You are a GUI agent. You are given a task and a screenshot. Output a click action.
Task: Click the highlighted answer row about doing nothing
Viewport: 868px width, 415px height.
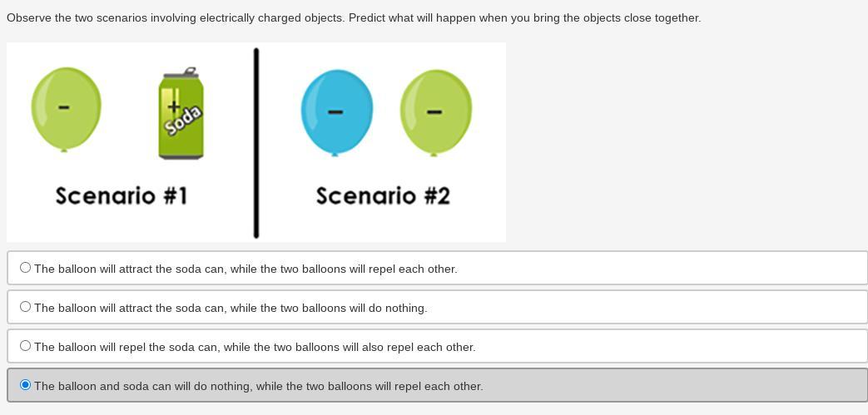[x=437, y=385]
